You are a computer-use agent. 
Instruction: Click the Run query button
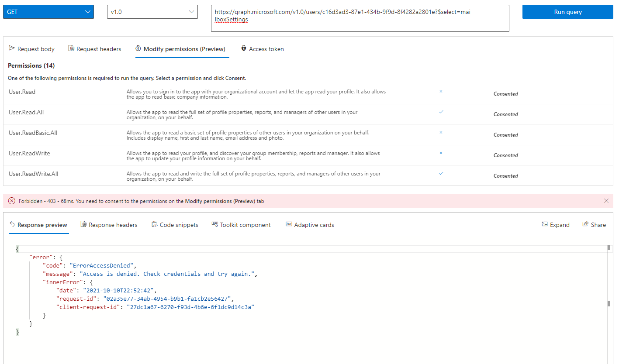pos(567,12)
